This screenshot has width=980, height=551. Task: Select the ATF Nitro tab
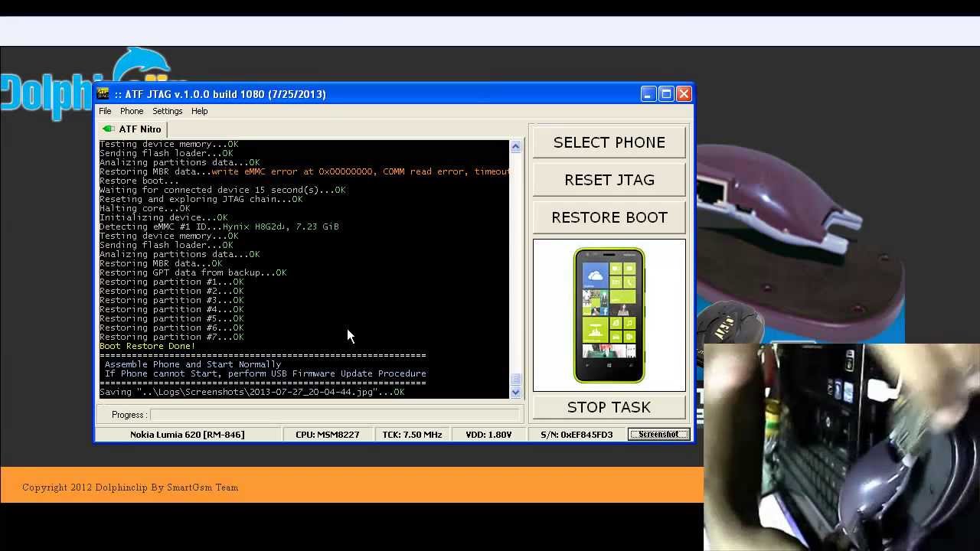[132, 129]
